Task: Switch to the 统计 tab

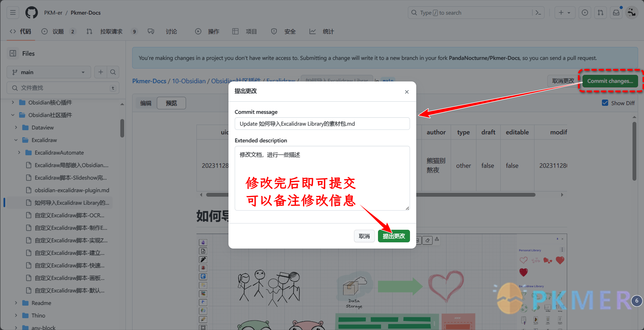Action: (x=322, y=31)
